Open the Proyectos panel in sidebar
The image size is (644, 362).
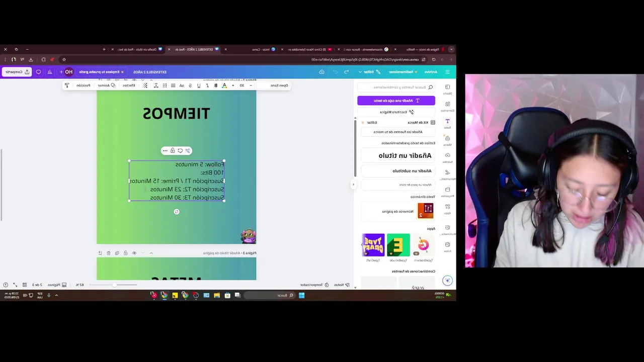(447, 192)
